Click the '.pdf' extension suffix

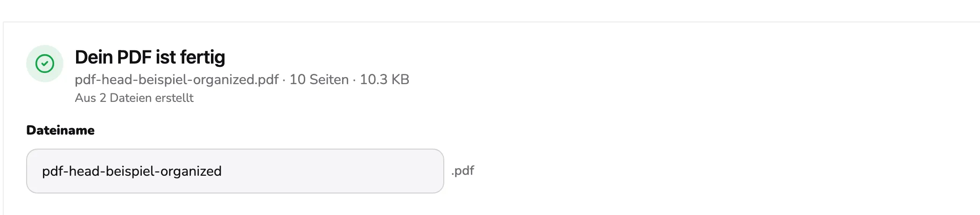tap(462, 171)
